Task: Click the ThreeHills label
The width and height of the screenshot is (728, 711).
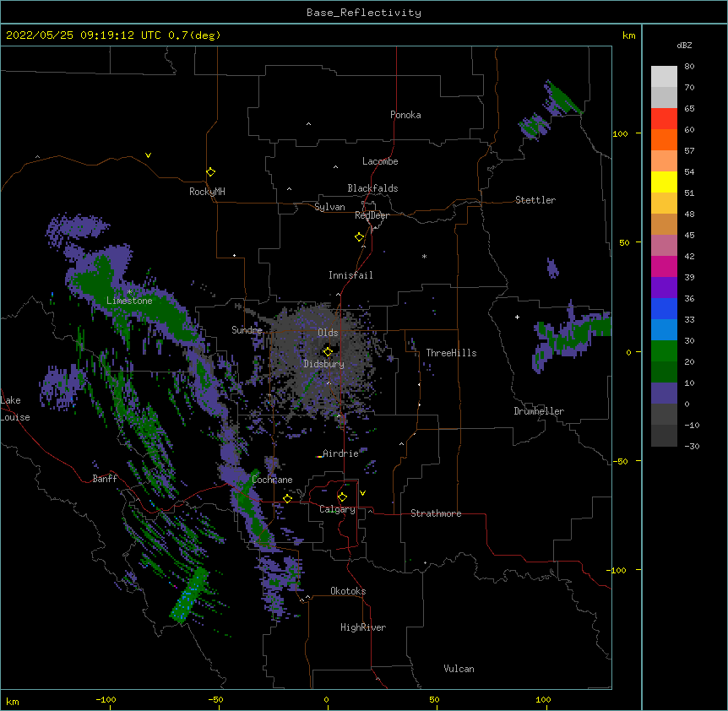Action: pyautogui.click(x=451, y=353)
